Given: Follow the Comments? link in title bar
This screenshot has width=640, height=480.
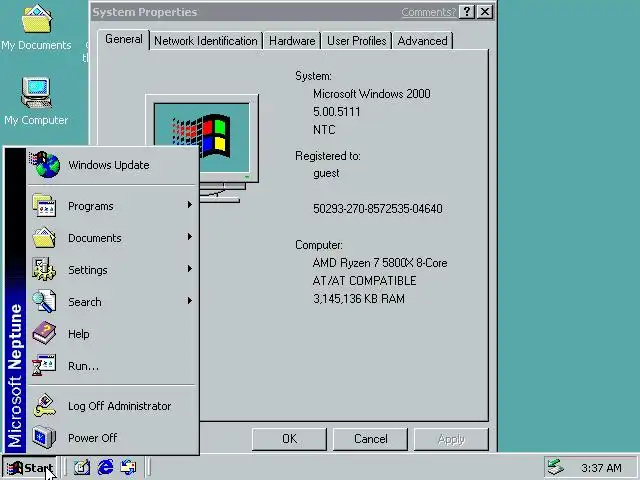Looking at the screenshot, I should (429, 12).
